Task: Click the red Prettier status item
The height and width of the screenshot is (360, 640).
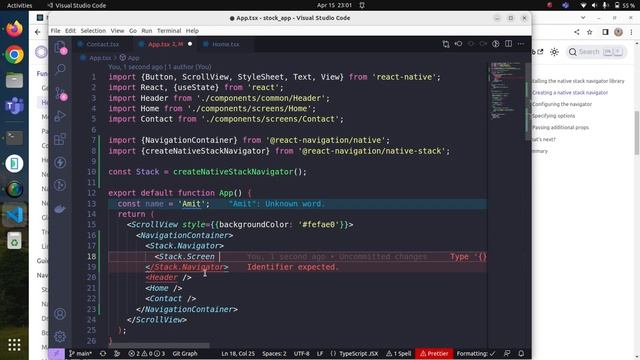Action: click(x=434, y=353)
